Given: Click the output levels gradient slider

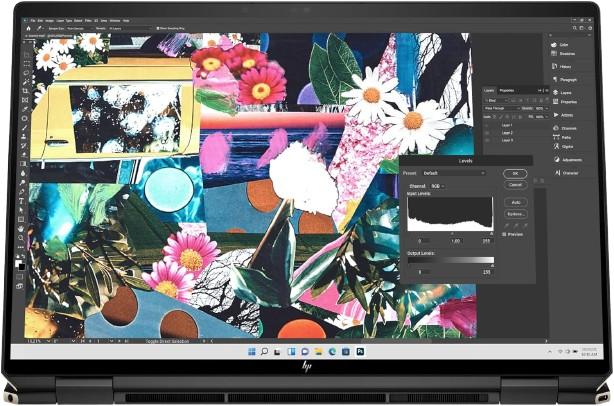Looking at the screenshot, I should (451, 260).
